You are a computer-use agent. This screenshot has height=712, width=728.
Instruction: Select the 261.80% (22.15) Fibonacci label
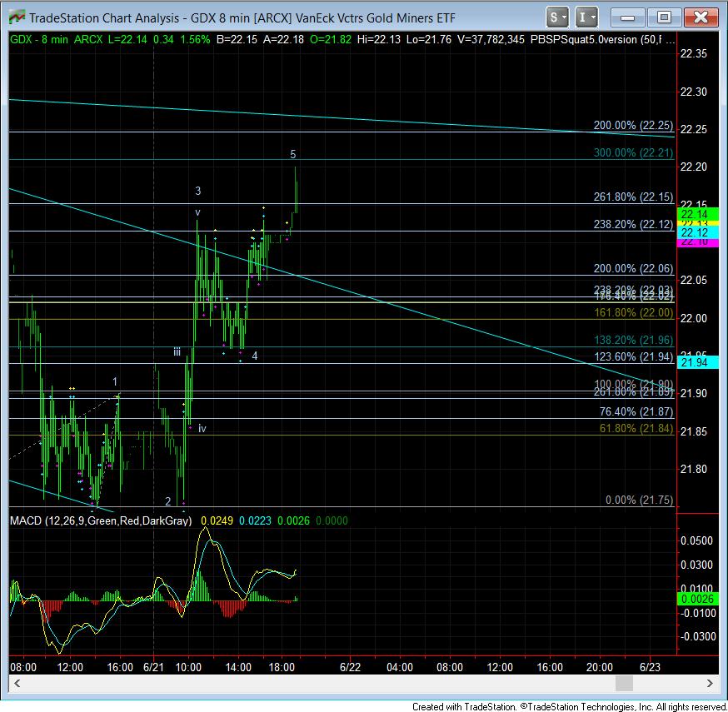pos(633,197)
